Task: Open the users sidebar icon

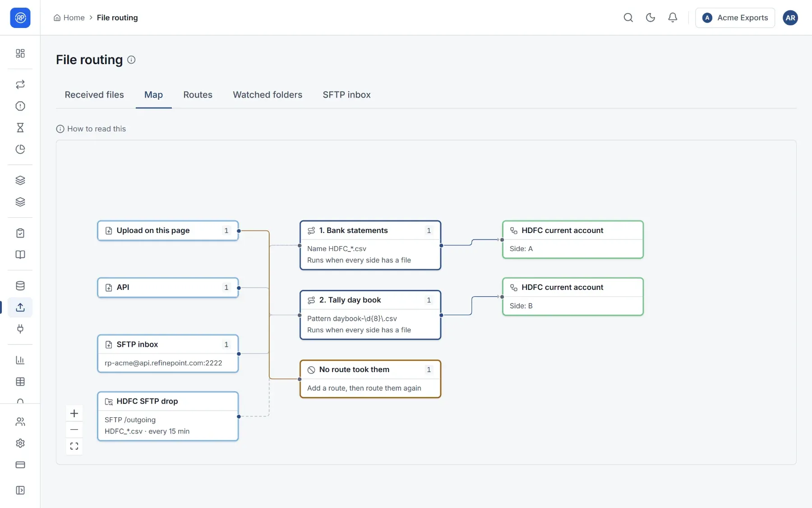Action: pos(20,422)
